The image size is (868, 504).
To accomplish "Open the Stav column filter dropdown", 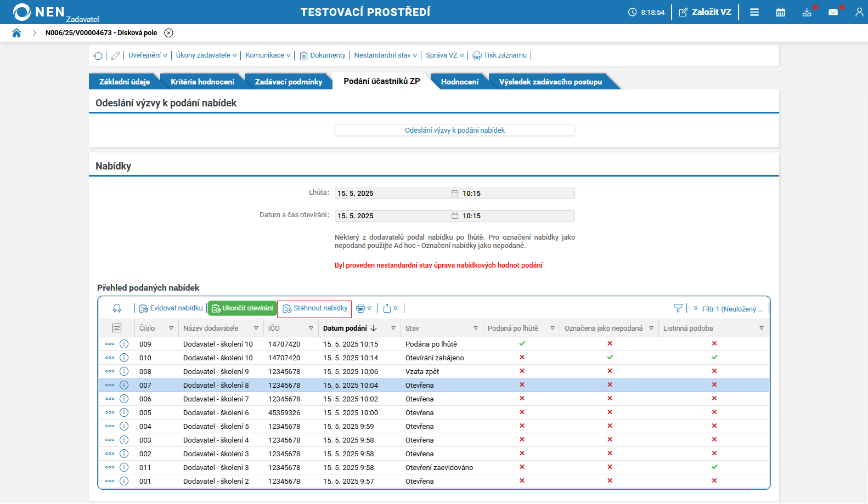I will coord(475,328).
